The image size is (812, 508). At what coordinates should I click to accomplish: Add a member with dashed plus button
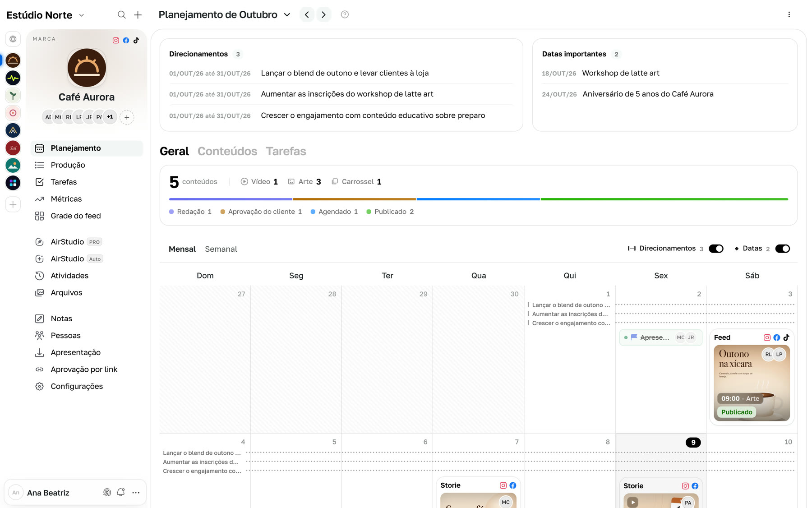click(x=127, y=117)
